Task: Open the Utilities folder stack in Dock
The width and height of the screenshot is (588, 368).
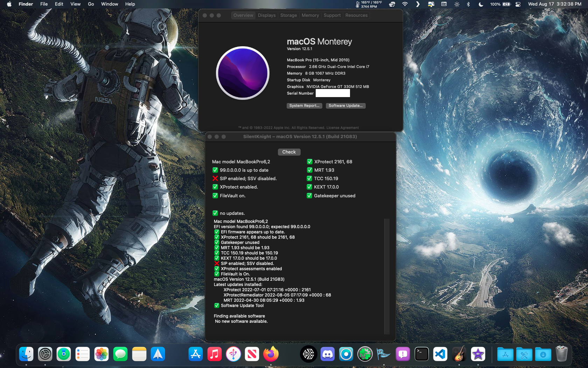Action: (524, 354)
